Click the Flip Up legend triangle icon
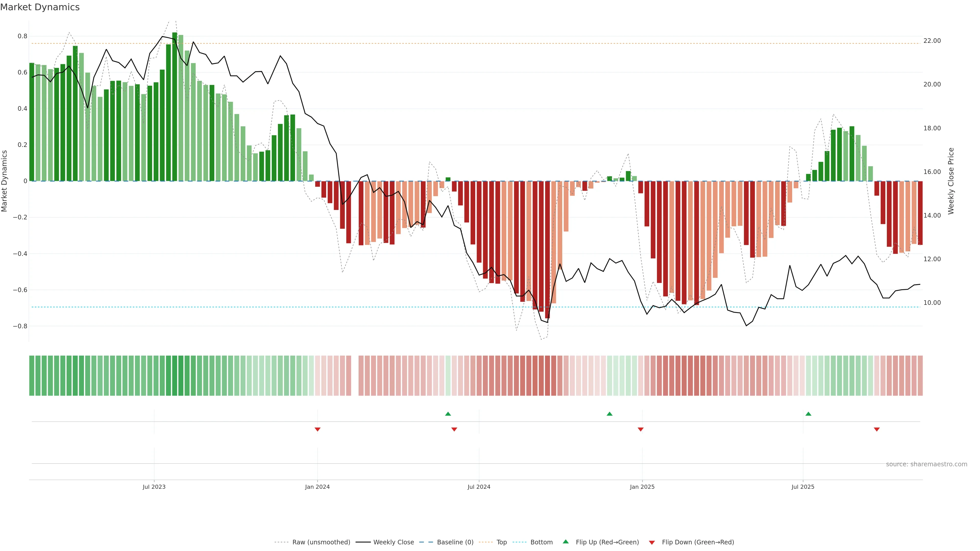Image resolution: width=980 pixels, height=551 pixels. tap(566, 542)
